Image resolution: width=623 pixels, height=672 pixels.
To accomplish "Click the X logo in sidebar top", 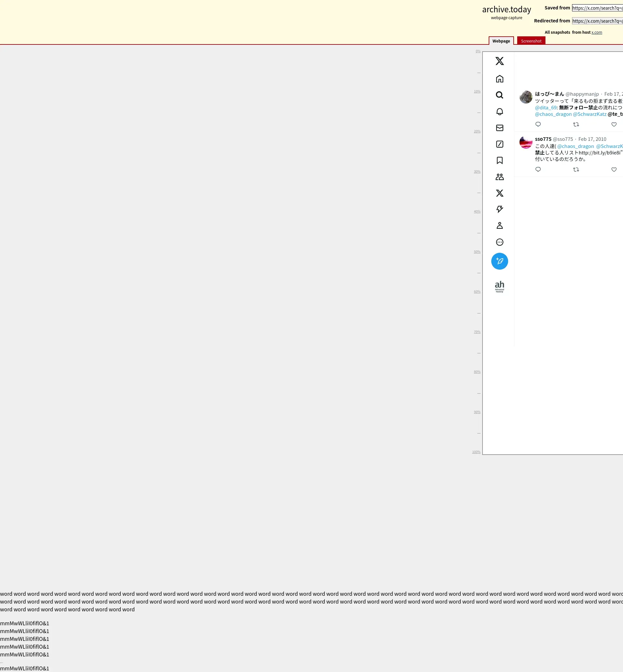I will 499,61.
